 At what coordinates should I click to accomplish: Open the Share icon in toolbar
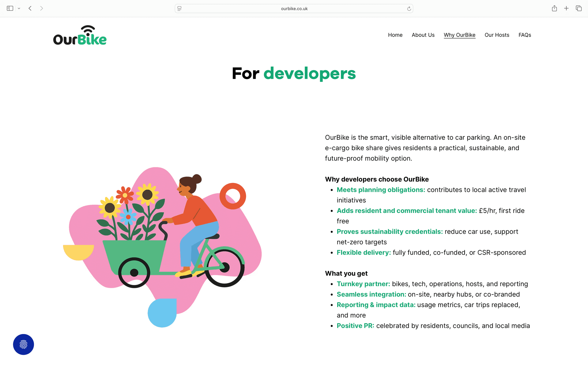(x=554, y=8)
